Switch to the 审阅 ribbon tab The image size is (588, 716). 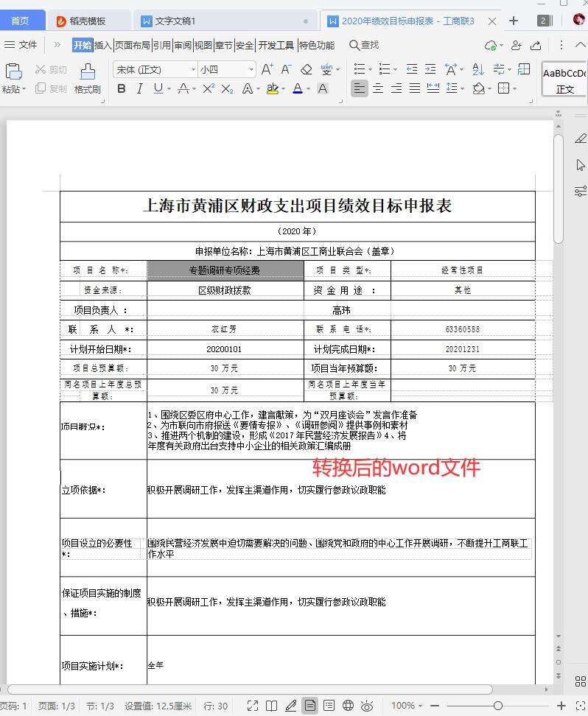pyautogui.click(x=183, y=45)
